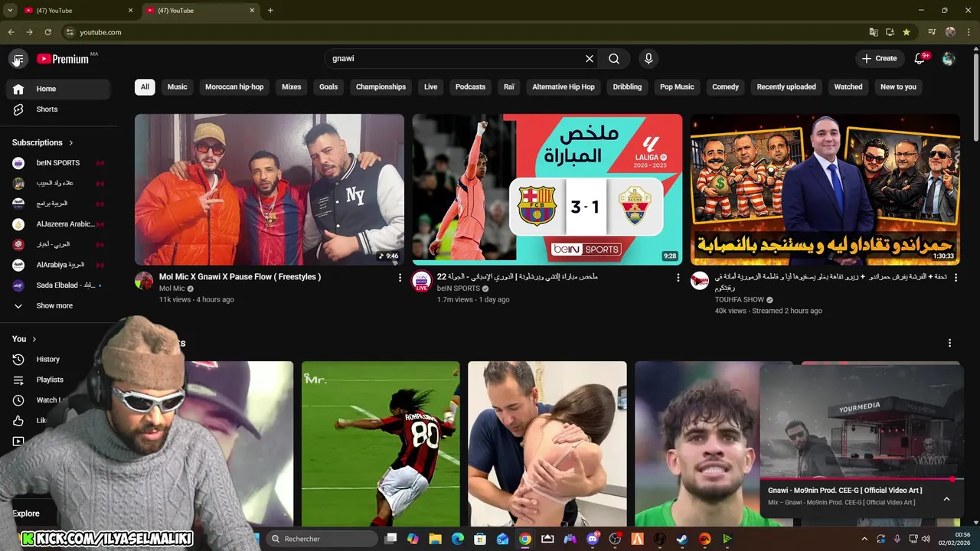Open File Explorer from the taskbar
Image resolution: width=980 pixels, height=551 pixels.
coord(435,539)
